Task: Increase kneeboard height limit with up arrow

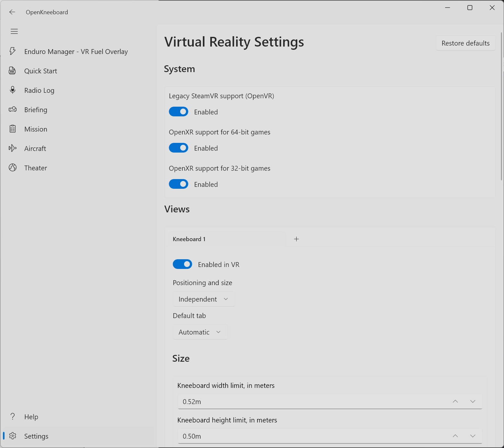Action: tap(455, 436)
